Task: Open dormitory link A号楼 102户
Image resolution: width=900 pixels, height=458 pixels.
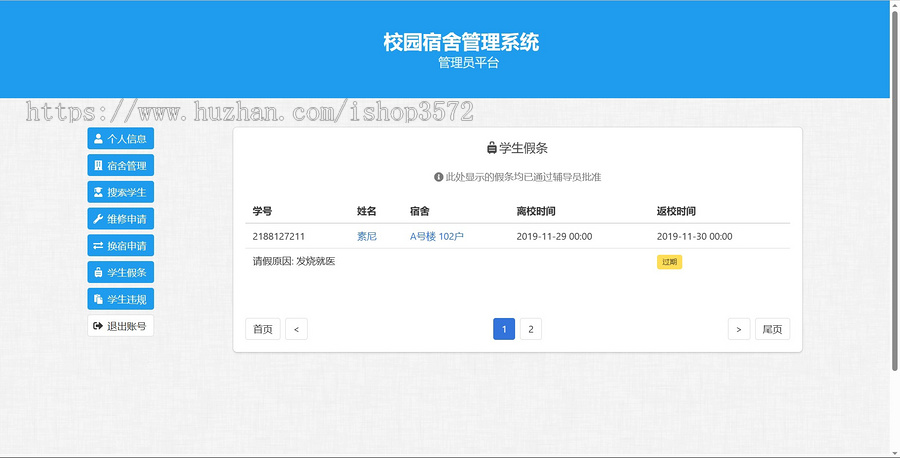Action: 437,236
